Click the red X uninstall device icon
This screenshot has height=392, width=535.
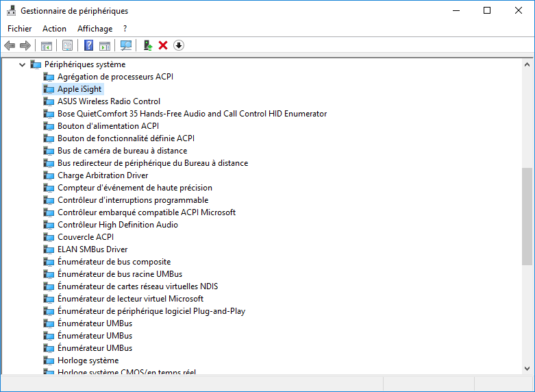(x=163, y=45)
